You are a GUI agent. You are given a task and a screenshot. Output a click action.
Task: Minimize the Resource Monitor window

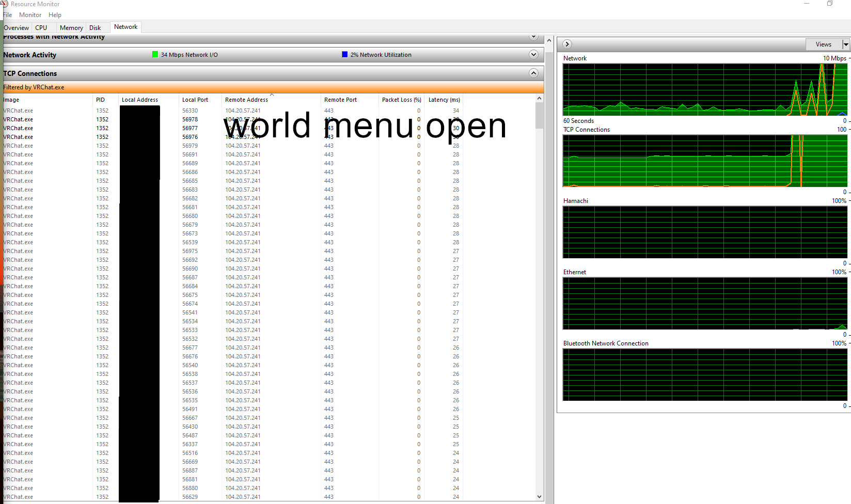[x=807, y=4]
